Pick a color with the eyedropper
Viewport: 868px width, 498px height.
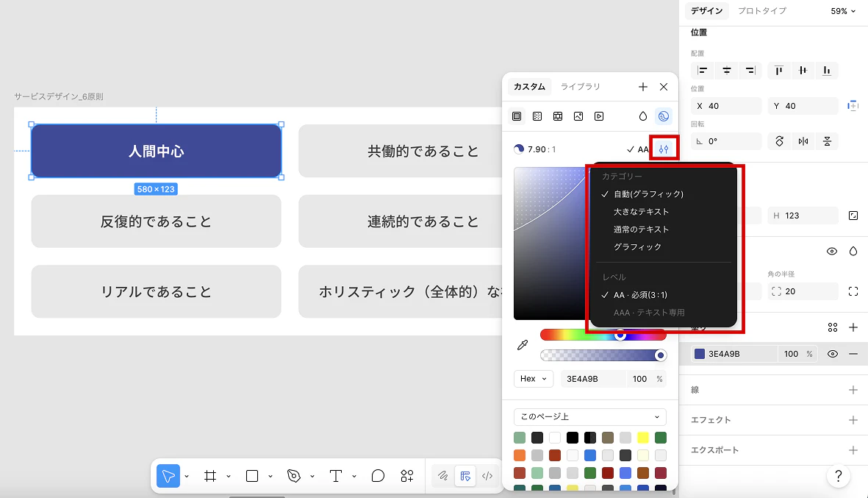coord(522,345)
